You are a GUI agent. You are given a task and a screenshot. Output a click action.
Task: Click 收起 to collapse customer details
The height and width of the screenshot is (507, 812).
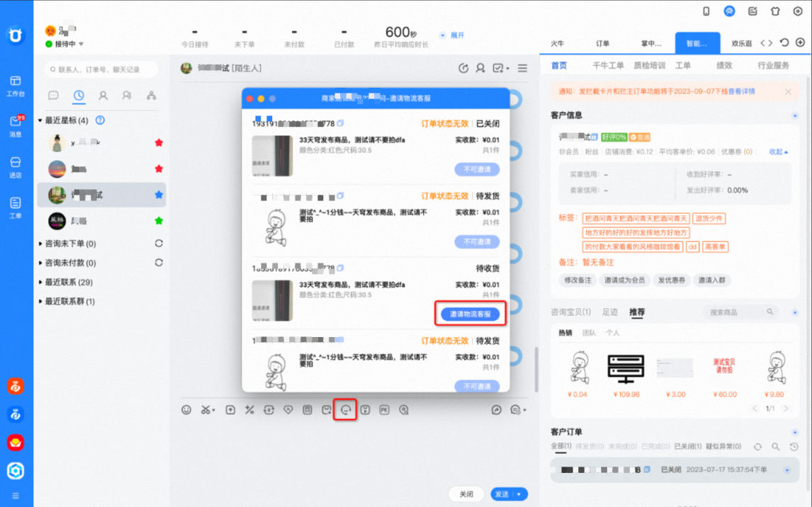coord(778,152)
